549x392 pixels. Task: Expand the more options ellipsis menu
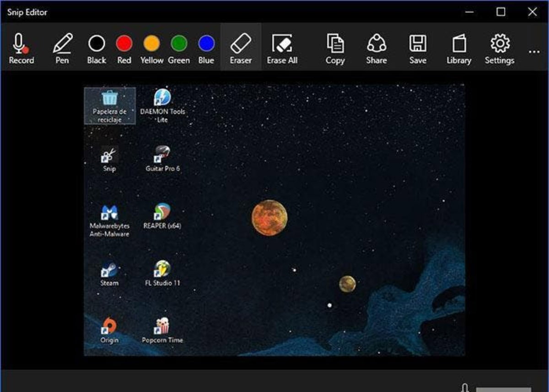(x=534, y=52)
